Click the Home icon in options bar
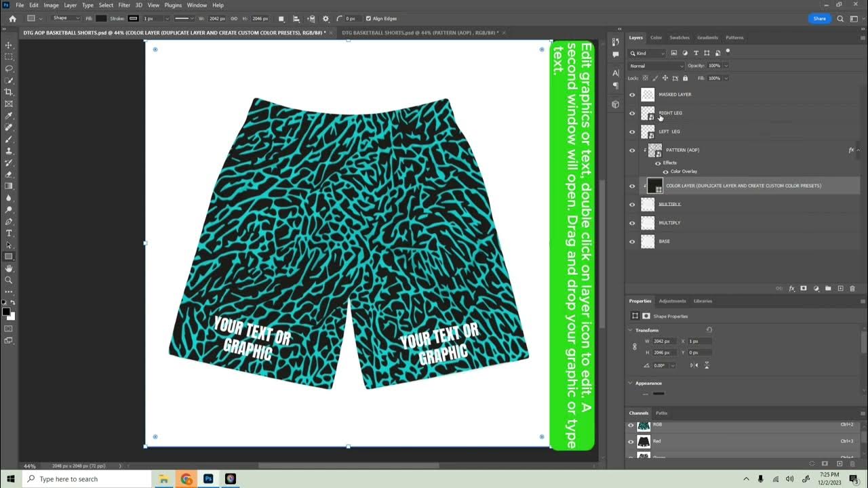The image size is (868, 488). coord(12,18)
